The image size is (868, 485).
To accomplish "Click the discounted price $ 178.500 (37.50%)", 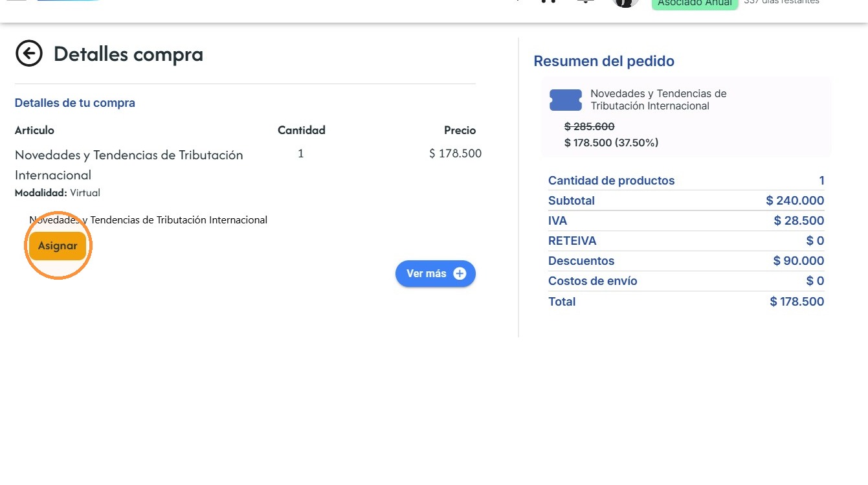I will 612,142.
